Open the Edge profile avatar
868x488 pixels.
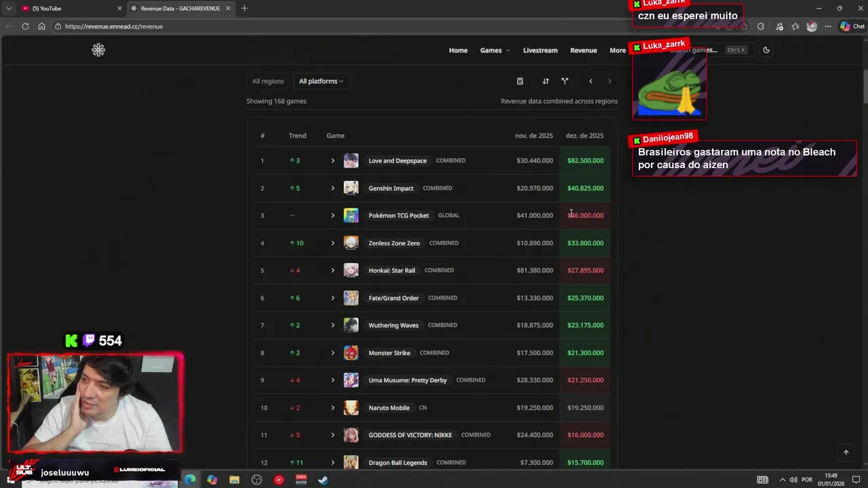tap(812, 26)
